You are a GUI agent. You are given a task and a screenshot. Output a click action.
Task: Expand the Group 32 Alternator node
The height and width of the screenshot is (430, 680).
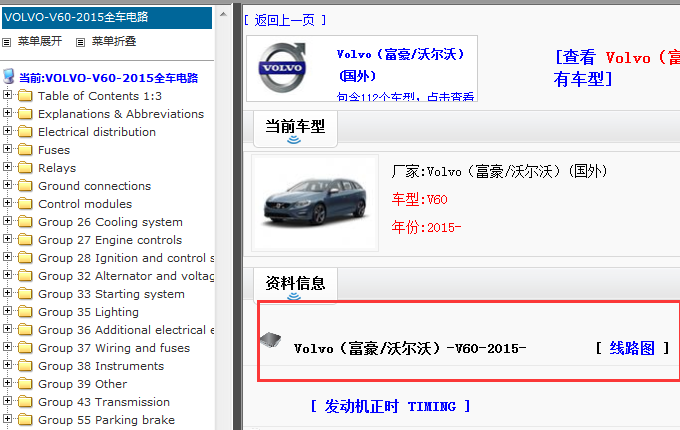coord(7,274)
